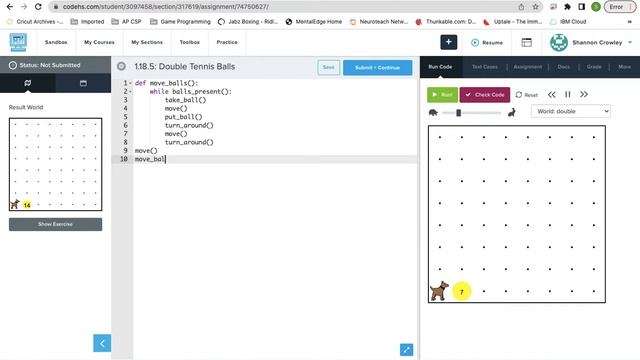640x360 pixels.
Task: Click the turtle slow speed icon
Action: point(433,112)
